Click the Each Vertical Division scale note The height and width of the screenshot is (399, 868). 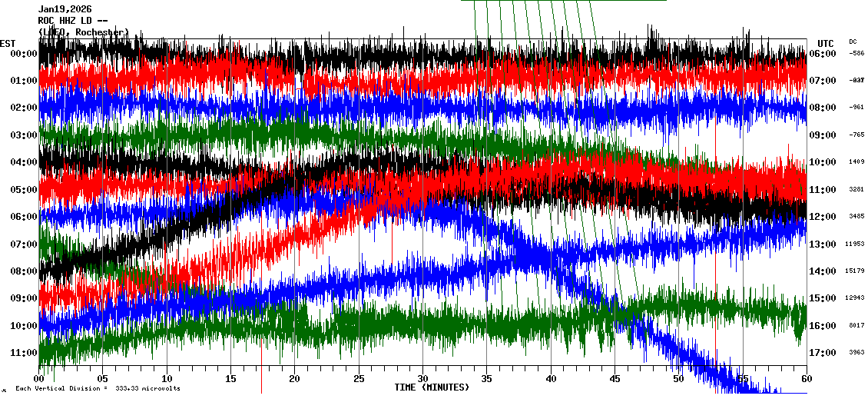pos(98,388)
